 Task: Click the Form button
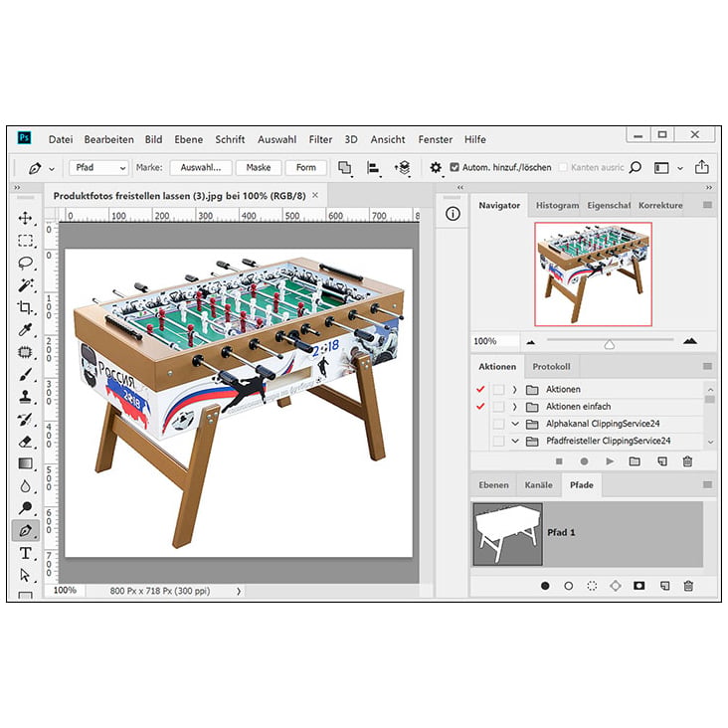click(306, 168)
